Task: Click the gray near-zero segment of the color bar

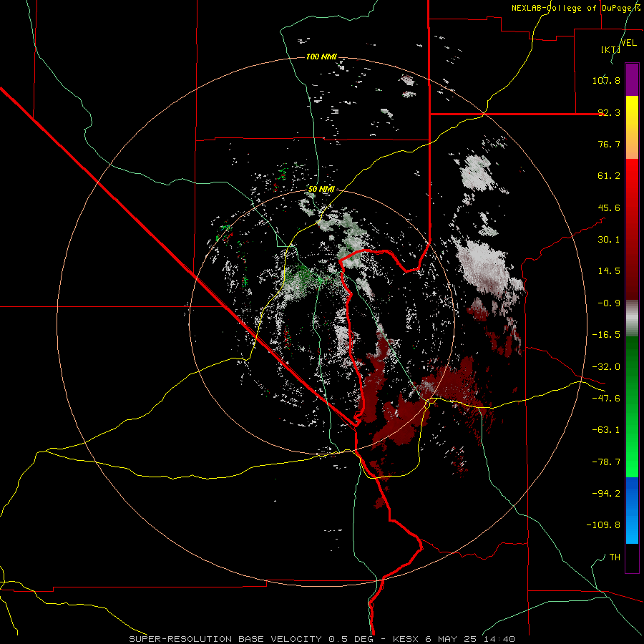Action: pos(632,318)
